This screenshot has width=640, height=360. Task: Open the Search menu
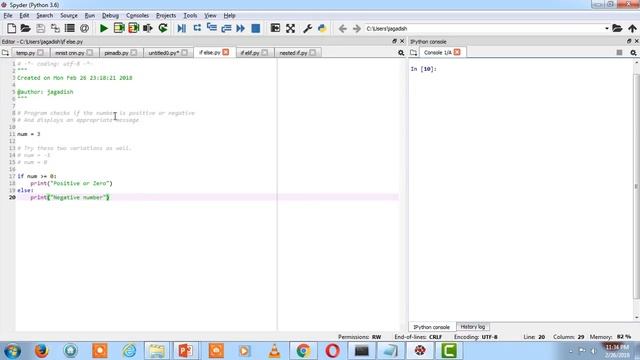[x=44, y=16]
